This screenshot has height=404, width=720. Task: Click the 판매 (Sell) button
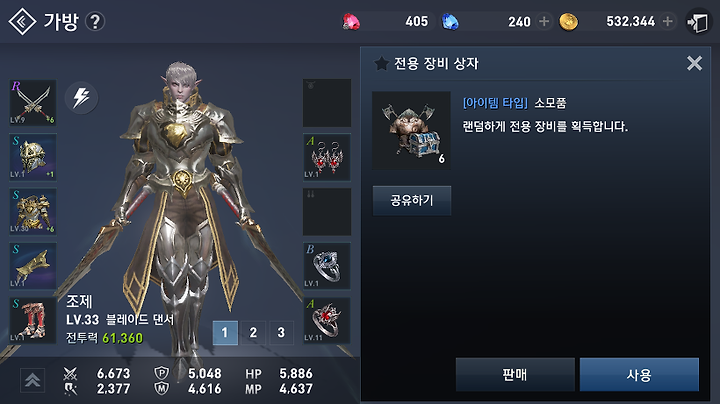click(x=515, y=375)
